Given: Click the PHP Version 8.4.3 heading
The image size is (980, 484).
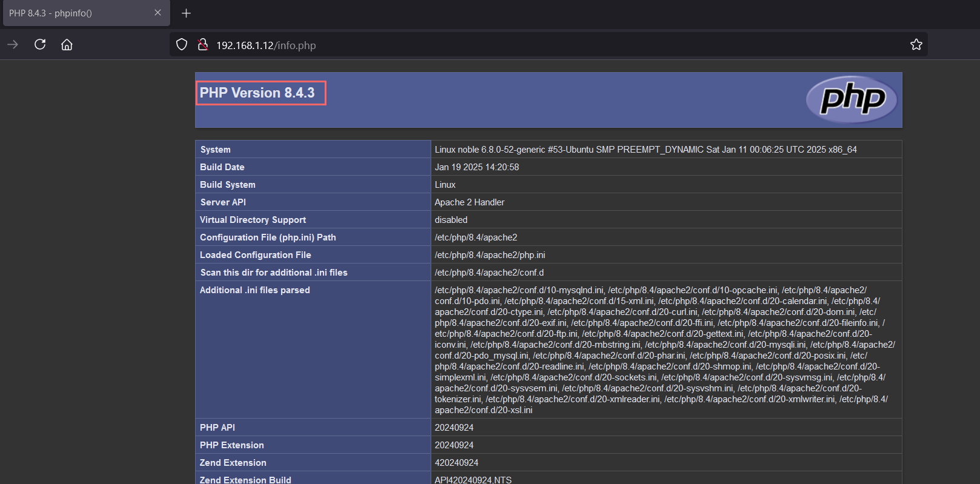Looking at the screenshot, I should coord(257,93).
